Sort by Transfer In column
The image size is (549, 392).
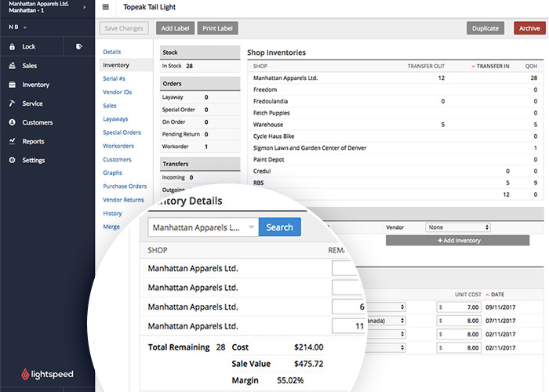point(490,66)
